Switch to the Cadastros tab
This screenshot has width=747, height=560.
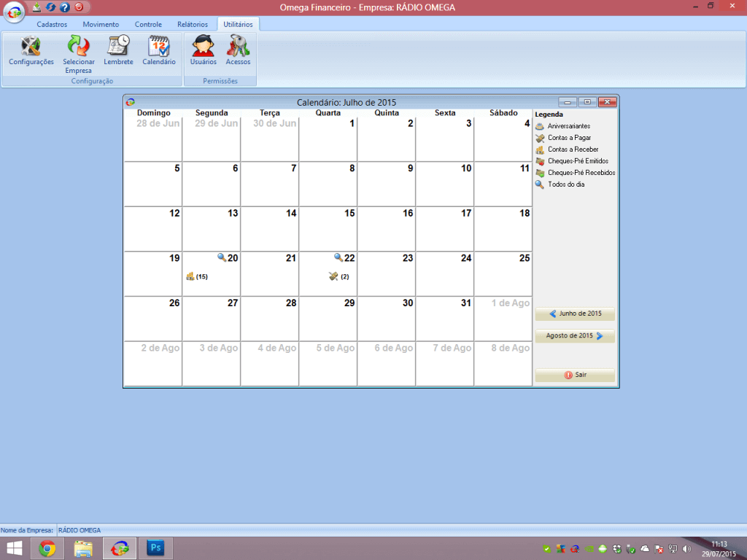pyautogui.click(x=52, y=24)
